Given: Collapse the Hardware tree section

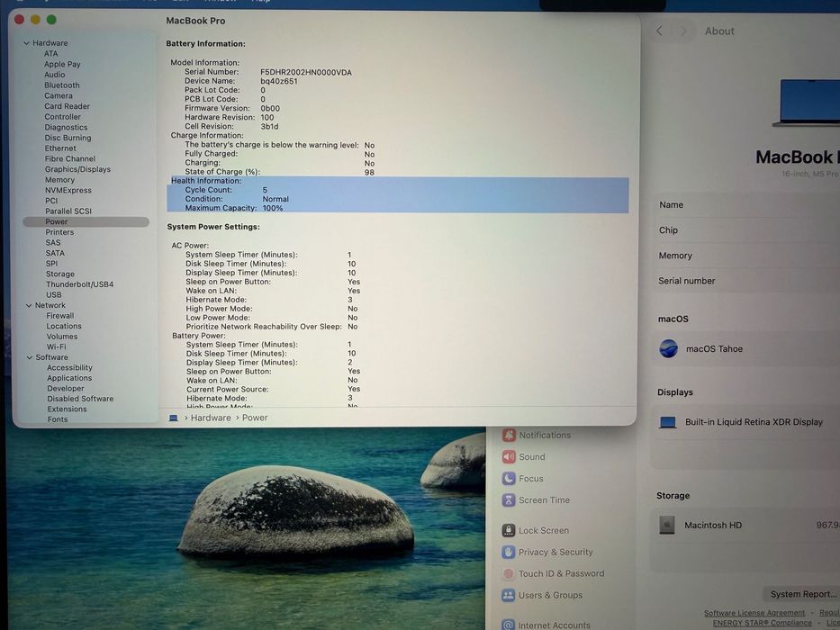Looking at the screenshot, I should tap(26, 43).
